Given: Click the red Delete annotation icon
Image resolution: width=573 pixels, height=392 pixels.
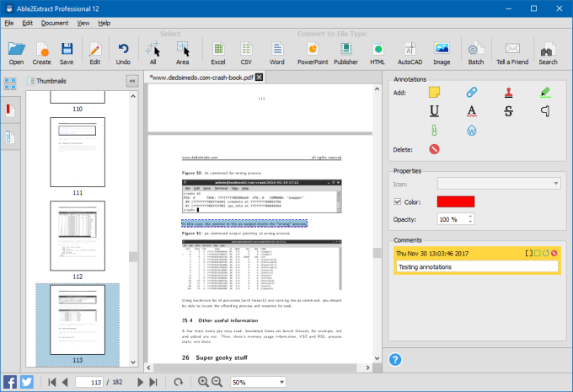Looking at the screenshot, I should pos(434,150).
